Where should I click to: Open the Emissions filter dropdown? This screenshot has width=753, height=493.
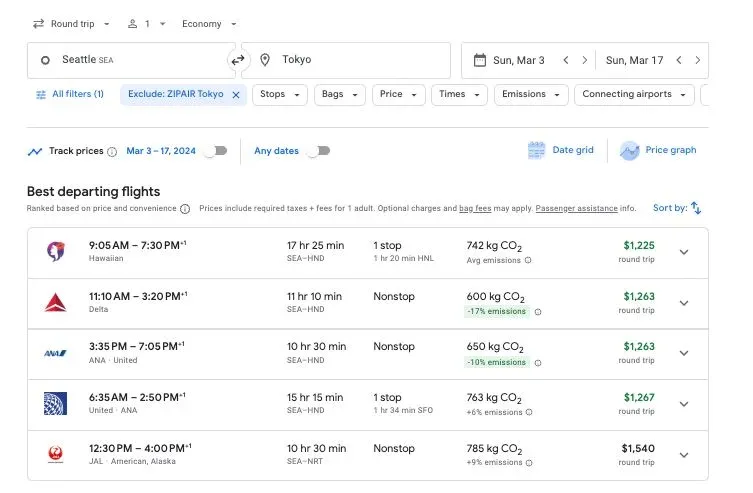531,95
